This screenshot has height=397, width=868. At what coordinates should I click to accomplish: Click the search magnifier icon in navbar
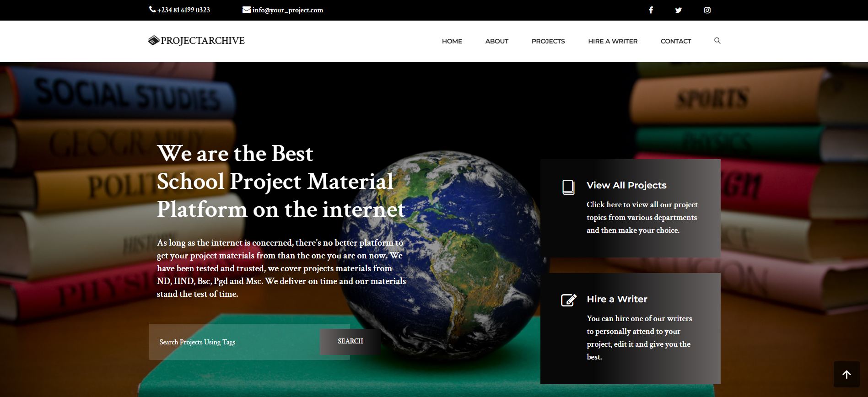pos(717,41)
